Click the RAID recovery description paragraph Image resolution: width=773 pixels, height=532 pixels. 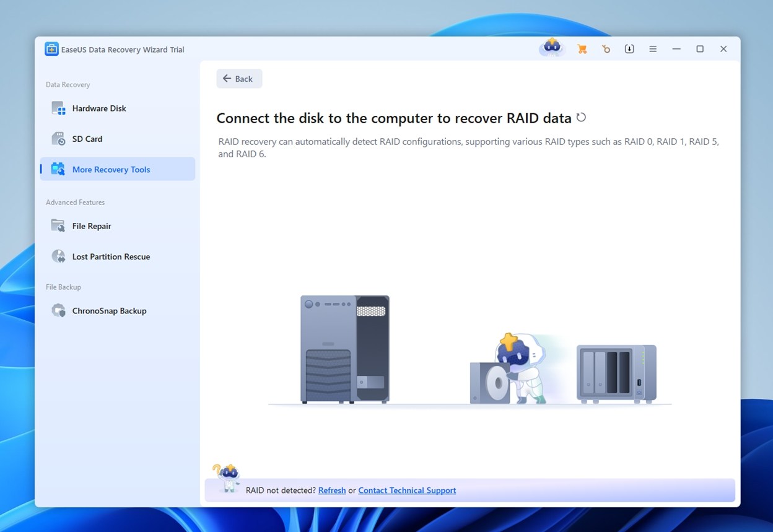coord(469,147)
